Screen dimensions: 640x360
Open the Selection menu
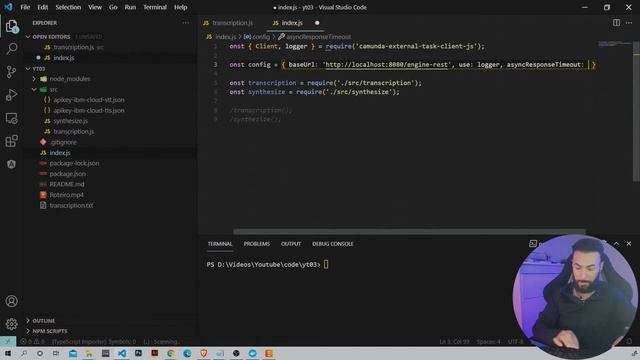click(x=68, y=7)
